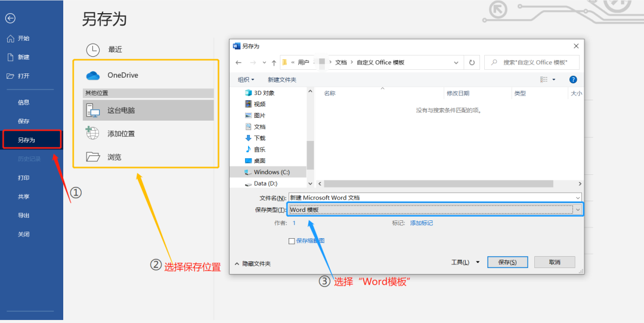The height and width of the screenshot is (323, 644).
Task: Open the 组织 menu
Action: click(246, 79)
